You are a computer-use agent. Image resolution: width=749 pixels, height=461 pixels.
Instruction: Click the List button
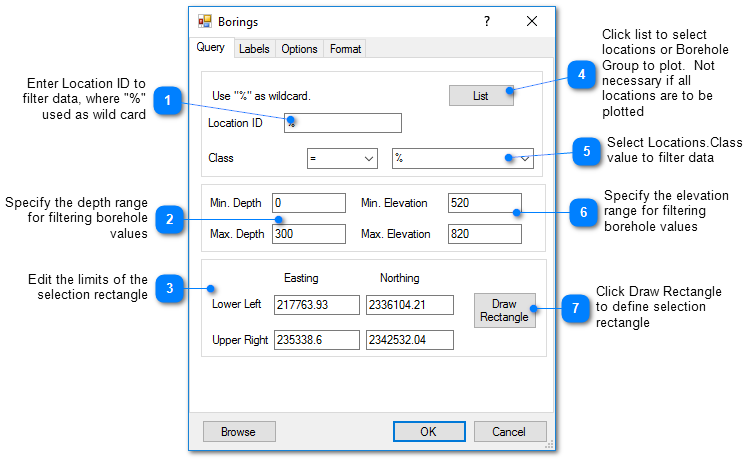481,95
